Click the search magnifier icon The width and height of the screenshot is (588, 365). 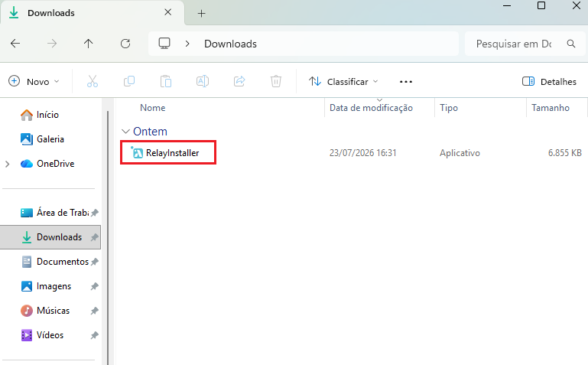pyautogui.click(x=571, y=44)
